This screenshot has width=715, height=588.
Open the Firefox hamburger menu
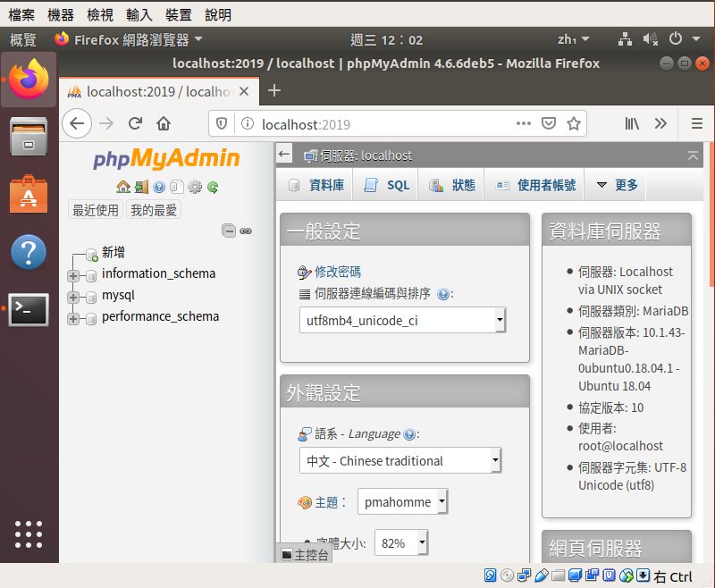pos(697,123)
